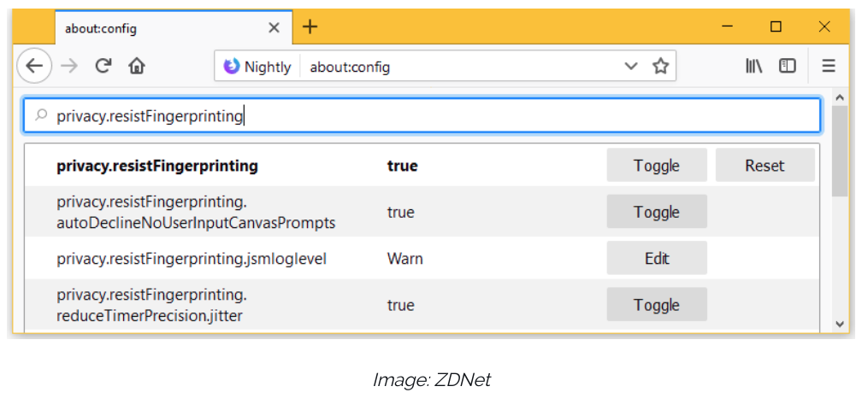The height and width of the screenshot is (404, 868).
Task: Toggle autoDeclineNoUserInputCanvasPrompts preference
Action: pos(656,212)
